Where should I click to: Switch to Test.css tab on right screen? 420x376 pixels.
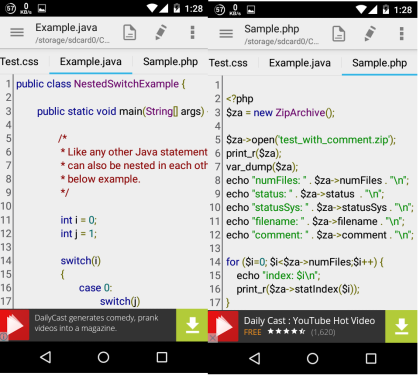[228, 63]
